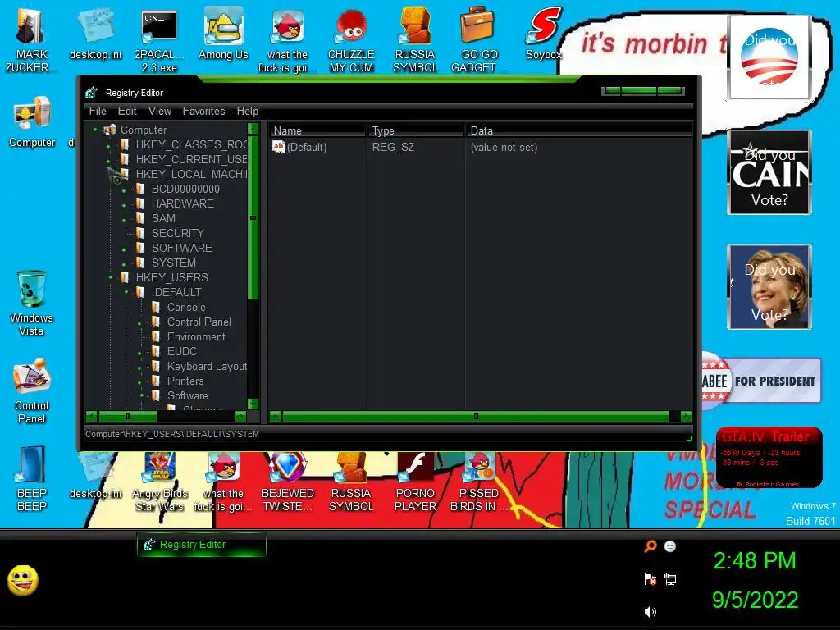This screenshot has width=840, height=630.
Task: Click the tree pane scroll up arrow
Action: coord(253,129)
